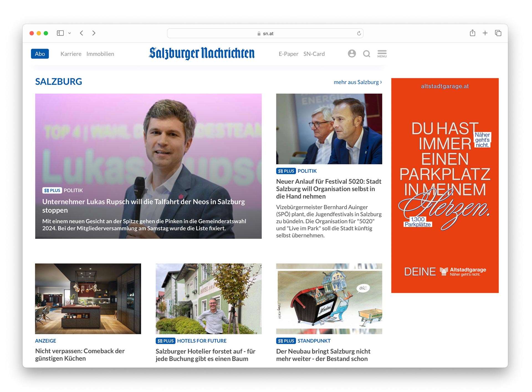Click the search magnifier icon
Screen dimensions: 532x392
pyautogui.click(x=367, y=54)
